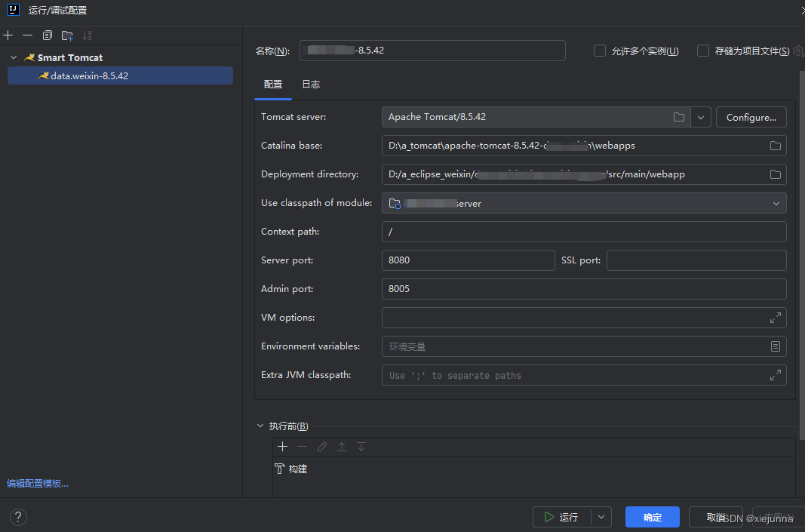Image resolution: width=805 pixels, height=532 pixels.
Task: Open the help question mark
Action: tap(18, 517)
